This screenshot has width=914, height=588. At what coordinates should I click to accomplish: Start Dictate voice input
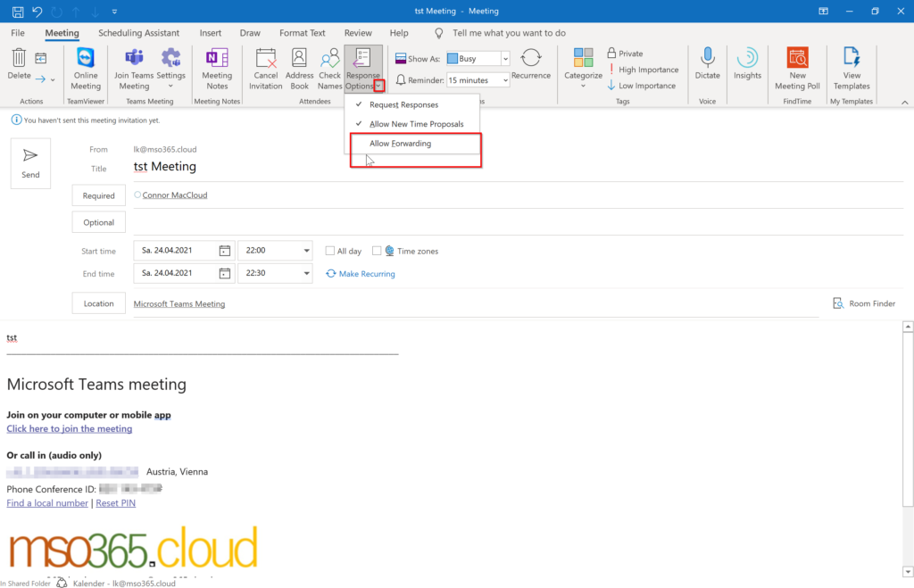tap(708, 64)
